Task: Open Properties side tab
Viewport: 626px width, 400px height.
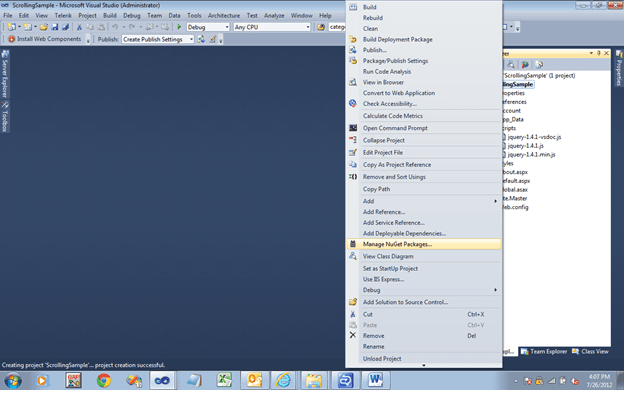Action: click(619, 69)
